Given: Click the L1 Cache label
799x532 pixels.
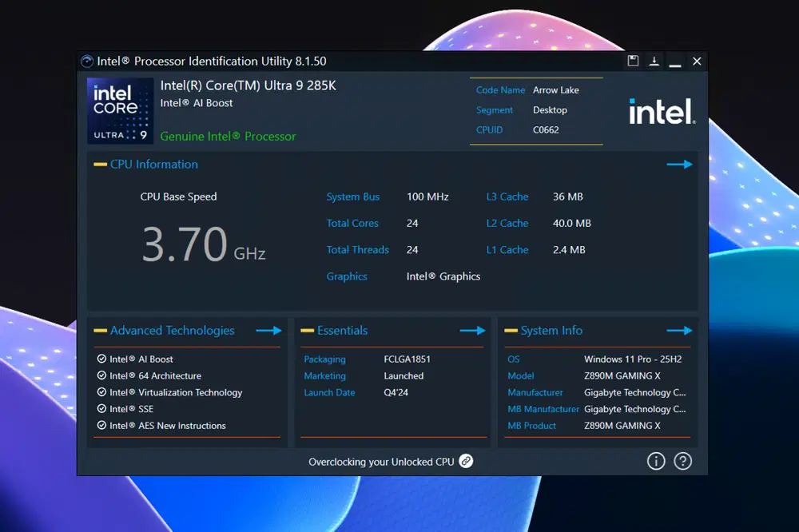Looking at the screenshot, I should (507, 250).
